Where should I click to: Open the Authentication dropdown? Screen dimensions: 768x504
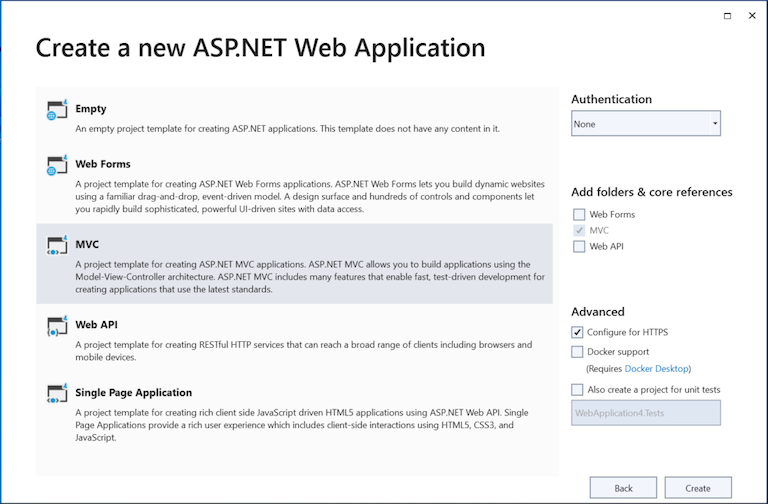[x=646, y=124]
